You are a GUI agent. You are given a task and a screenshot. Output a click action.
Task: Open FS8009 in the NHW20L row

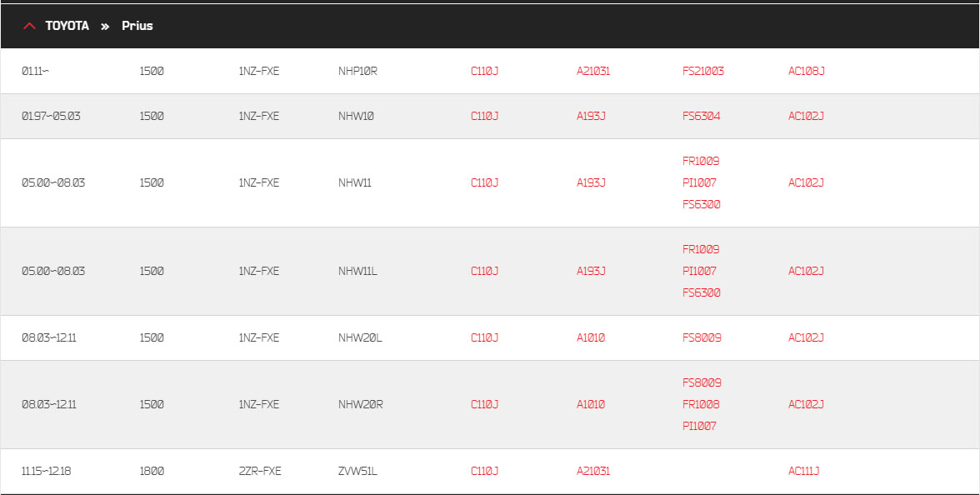tap(702, 338)
